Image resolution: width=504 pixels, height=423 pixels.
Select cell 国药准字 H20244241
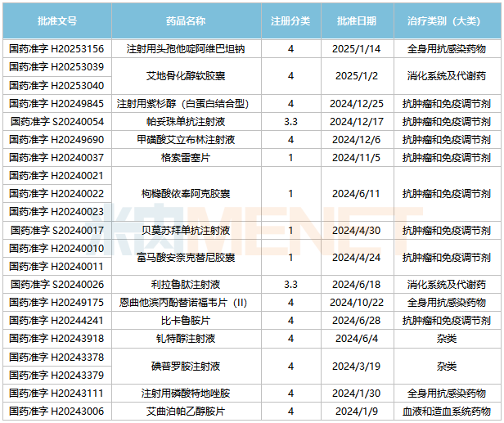[x=56, y=320]
